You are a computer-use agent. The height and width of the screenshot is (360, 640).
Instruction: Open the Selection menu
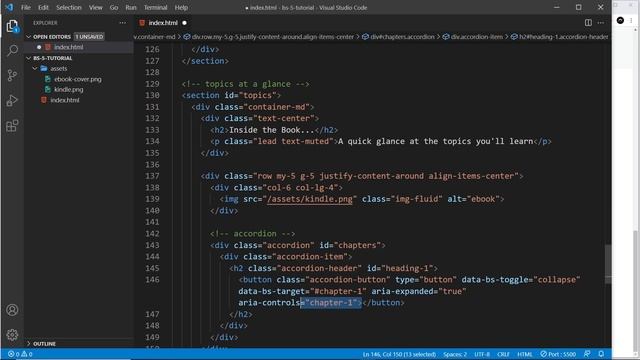point(69,7)
